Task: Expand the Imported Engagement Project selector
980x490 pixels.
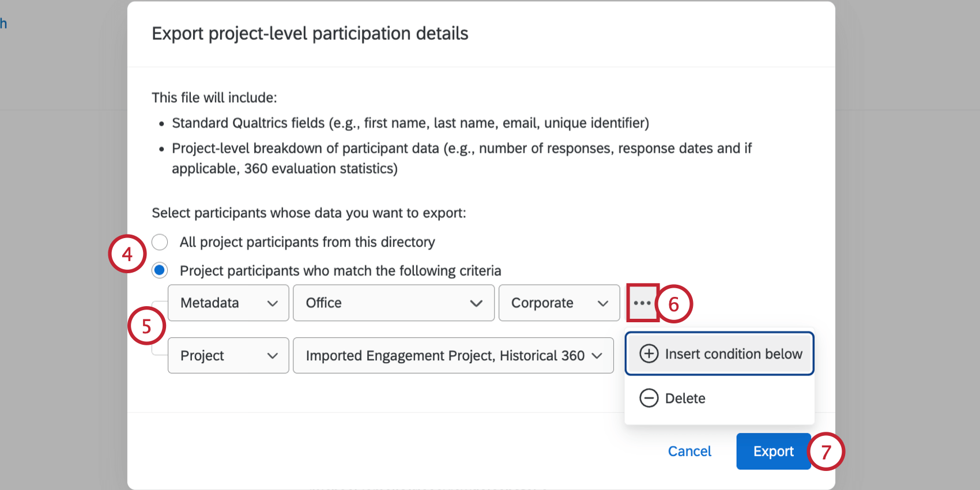Action: point(453,356)
